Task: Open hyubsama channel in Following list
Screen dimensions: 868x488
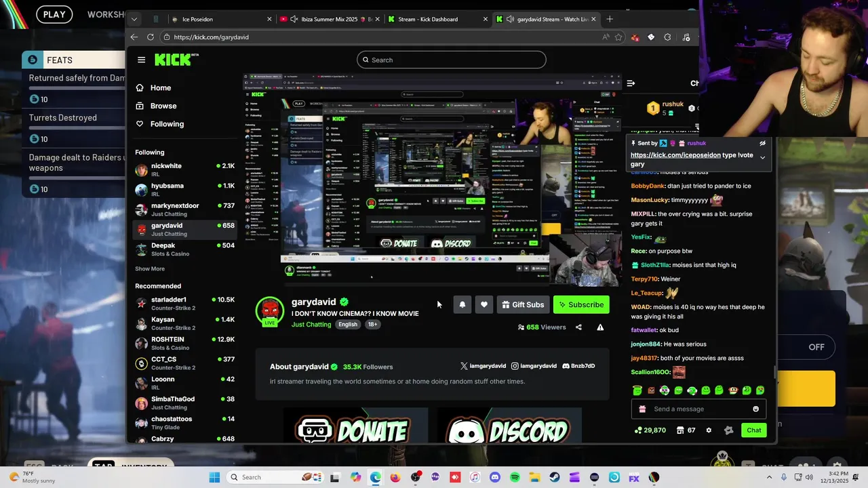Action: [184, 190]
